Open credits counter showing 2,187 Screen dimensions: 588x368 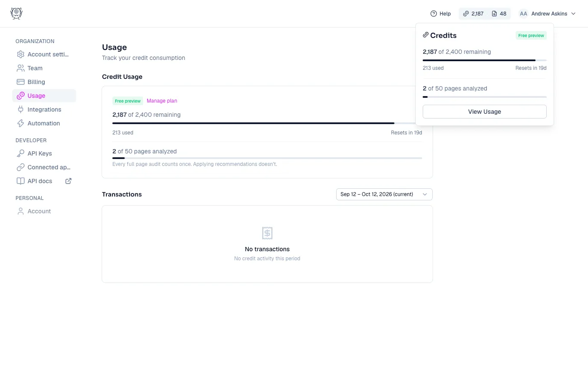point(473,14)
